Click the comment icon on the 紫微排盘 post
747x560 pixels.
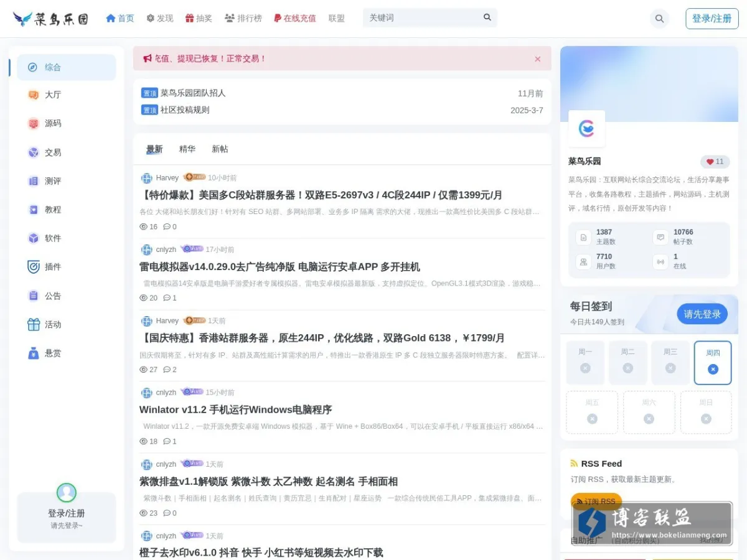[167, 513]
